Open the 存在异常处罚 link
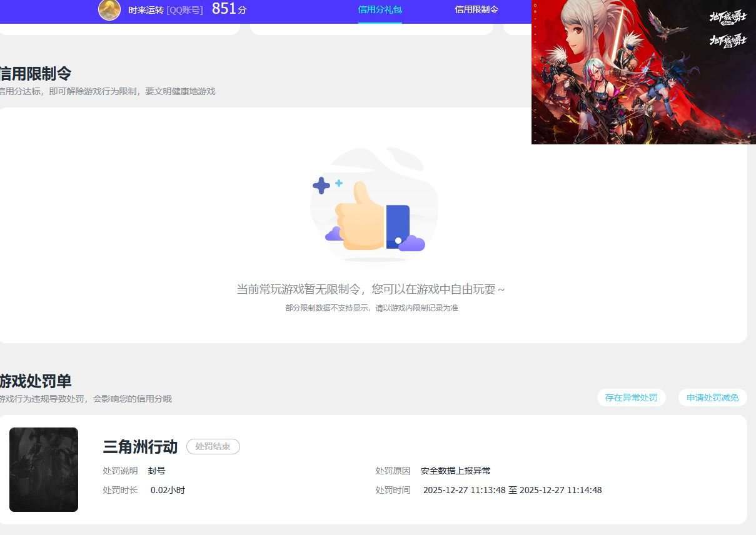This screenshot has height=535, width=756. (x=632, y=397)
